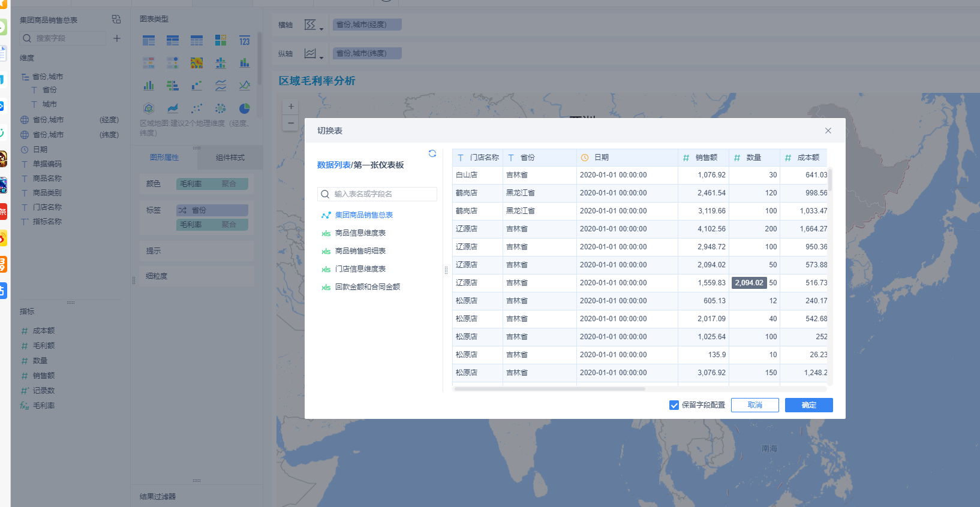Select the KPI number card chart type
This screenshot has height=507, width=980.
pos(245,41)
